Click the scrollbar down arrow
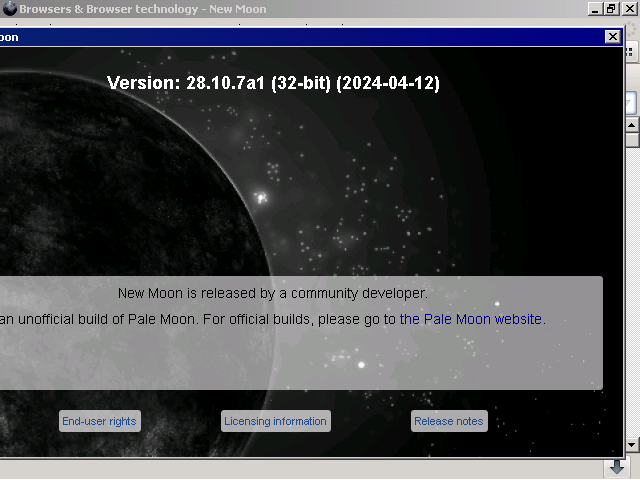 (x=631, y=444)
